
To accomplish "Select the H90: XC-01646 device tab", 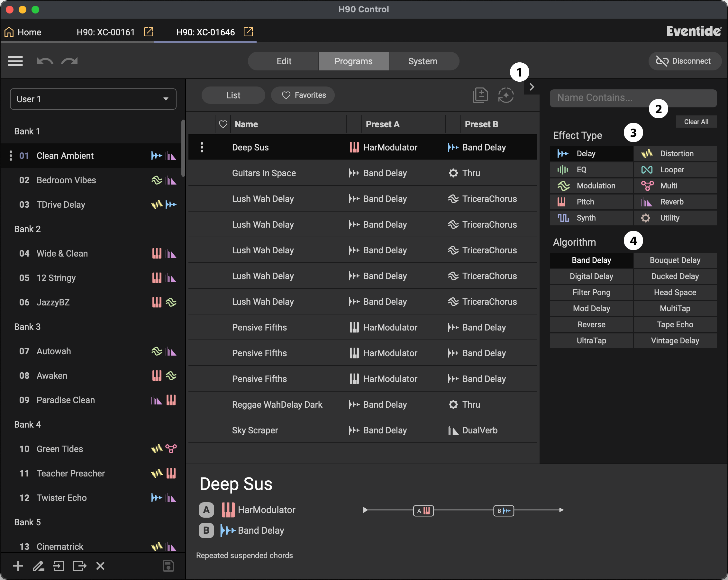I will 205,32.
